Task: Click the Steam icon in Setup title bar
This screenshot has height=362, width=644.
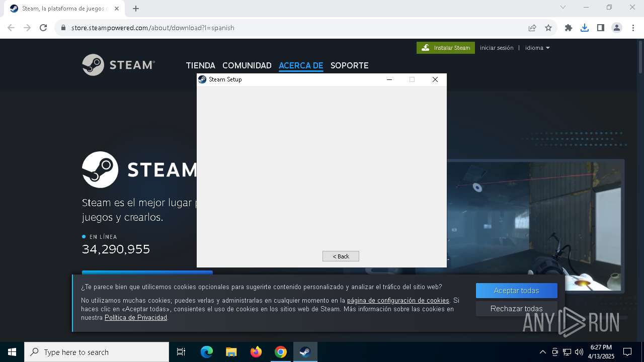Action: (x=202, y=79)
